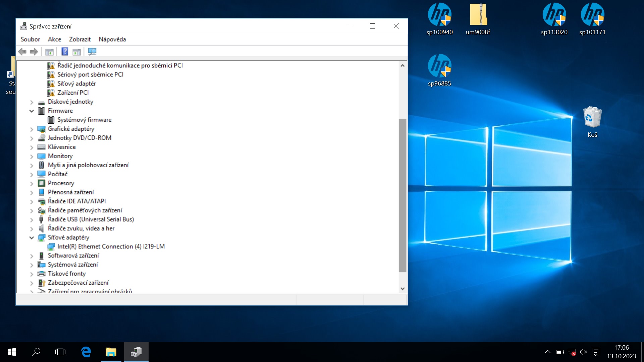Click the blue Help toolbar icon

click(x=65, y=52)
